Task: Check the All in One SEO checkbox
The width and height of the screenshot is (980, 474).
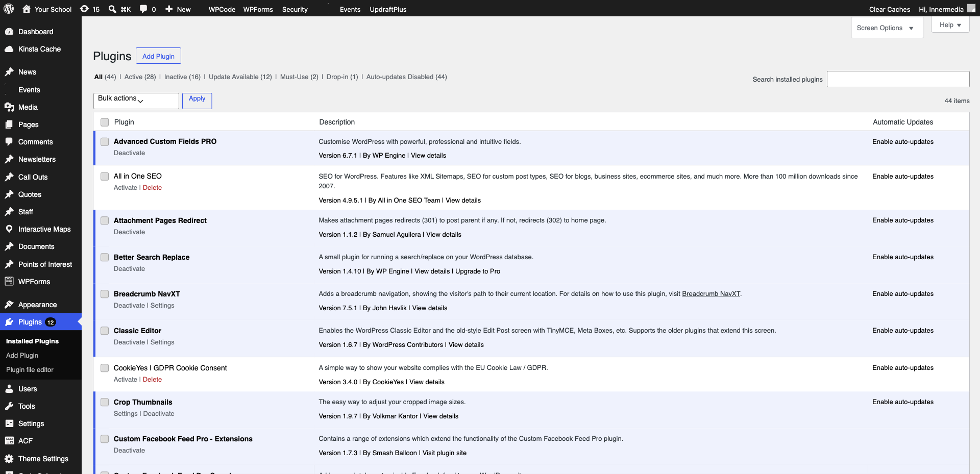Action: click(x=105, y=176)
